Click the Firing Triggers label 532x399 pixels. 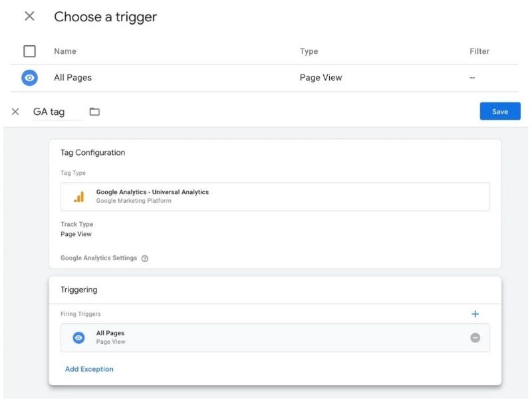coord(80,314)
